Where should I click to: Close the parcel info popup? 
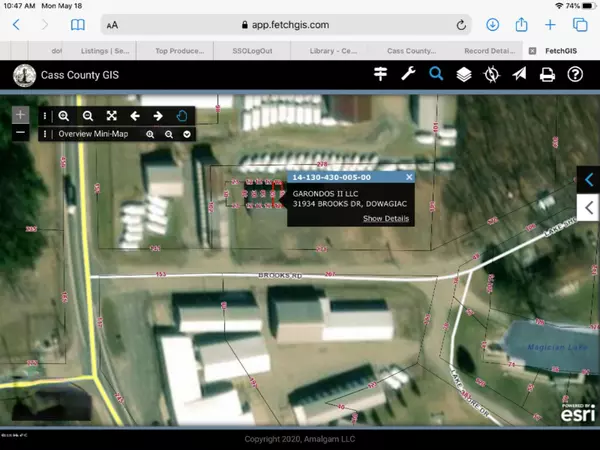point(409,177)
